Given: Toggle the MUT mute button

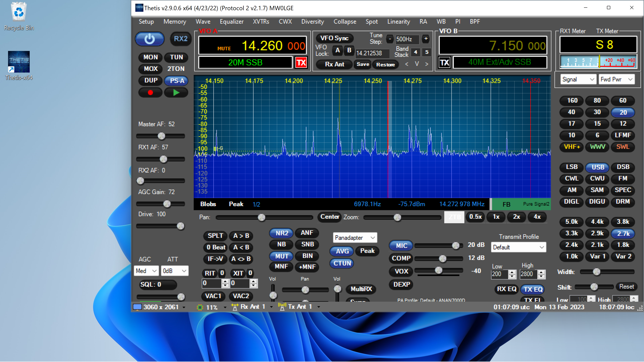Looking at the screenshot, I should (282, 256).
